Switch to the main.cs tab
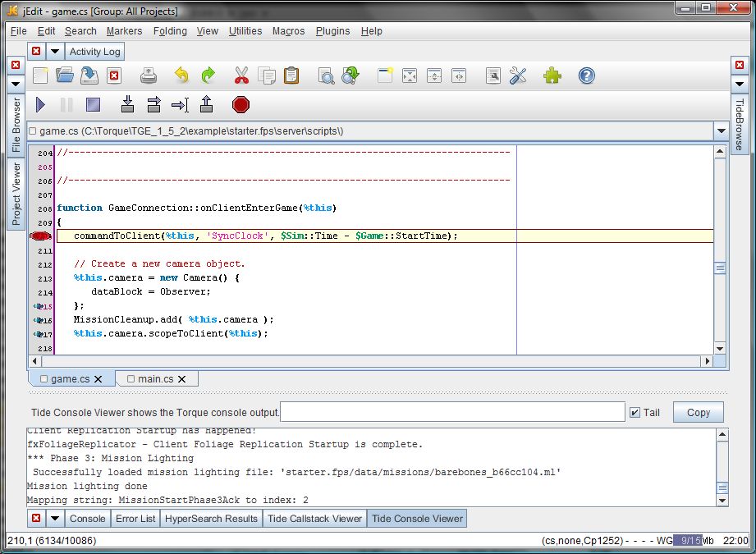Viewport: 756px width, 554px height. point(156,379)
